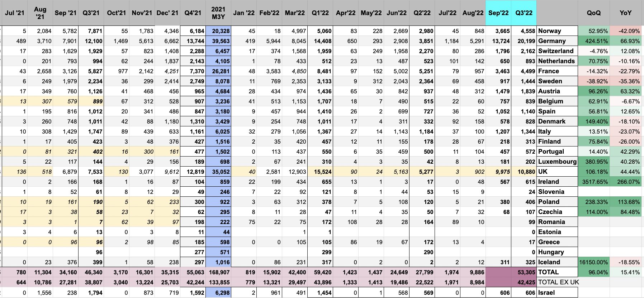The image size is (644, 298).
Task: Click Norway's YoY cell -42.09%
Action: (x=625, y=31)
